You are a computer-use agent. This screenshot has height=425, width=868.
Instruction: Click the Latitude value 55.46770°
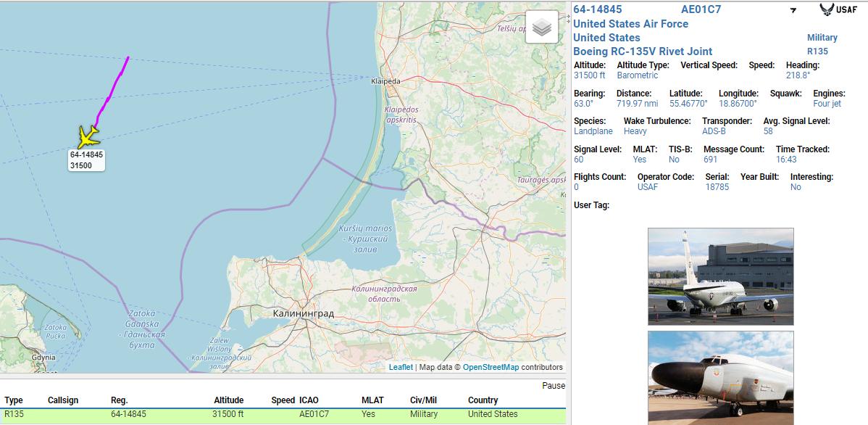click(x=688, y=104)
